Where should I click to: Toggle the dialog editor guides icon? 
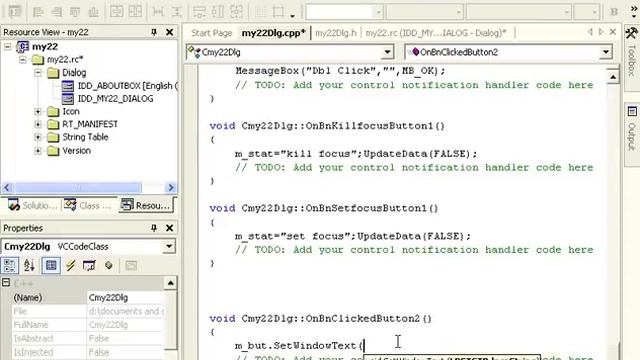(x=278, y=11)
